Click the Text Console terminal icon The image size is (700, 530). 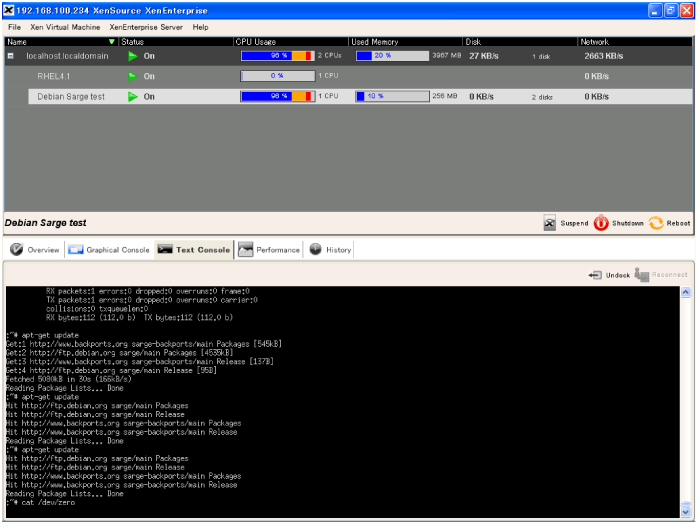pyautogui.click(x=165, y=249)
